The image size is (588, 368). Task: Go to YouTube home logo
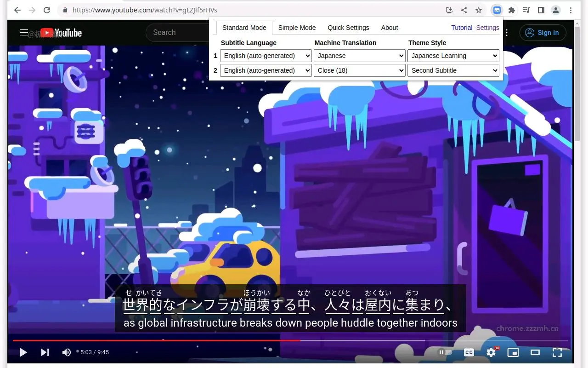(61, 33)
